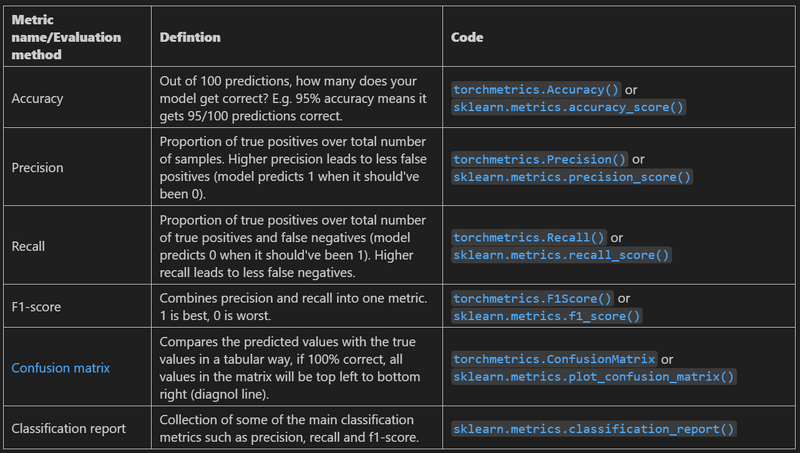Select the Code column header

(467, 37)
